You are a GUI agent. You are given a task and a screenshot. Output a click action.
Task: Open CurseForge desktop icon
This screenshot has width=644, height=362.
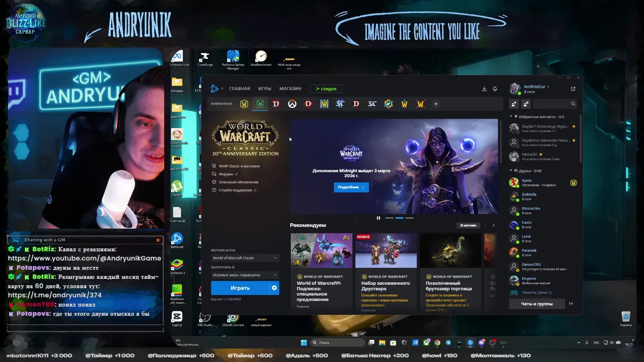[204, 58]
